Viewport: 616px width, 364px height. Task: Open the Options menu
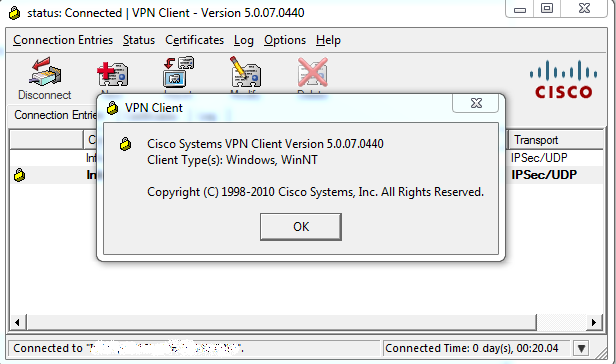click(285, 40)
